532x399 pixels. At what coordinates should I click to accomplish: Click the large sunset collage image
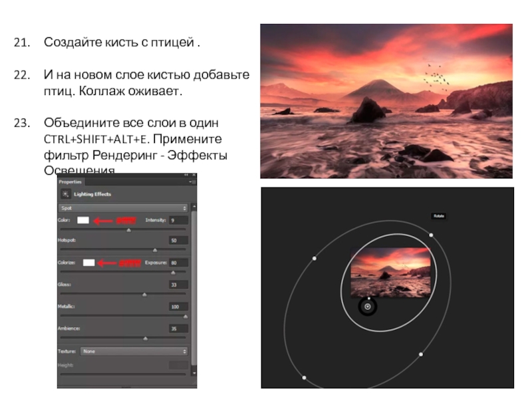386,101
